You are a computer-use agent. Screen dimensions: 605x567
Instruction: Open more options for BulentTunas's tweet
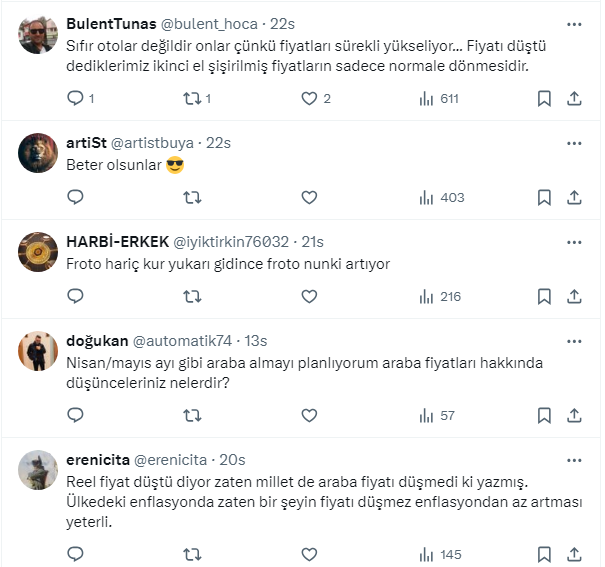click(574, 23)
